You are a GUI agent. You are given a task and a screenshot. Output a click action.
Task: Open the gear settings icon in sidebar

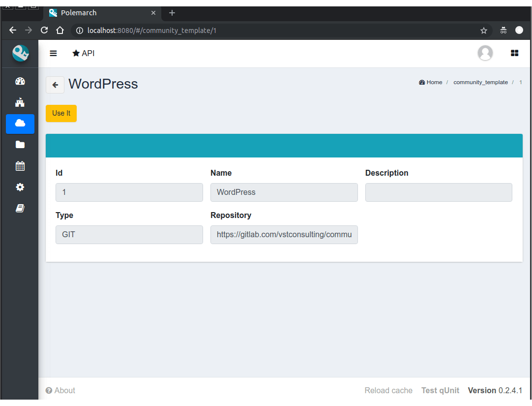coord(20,187)
